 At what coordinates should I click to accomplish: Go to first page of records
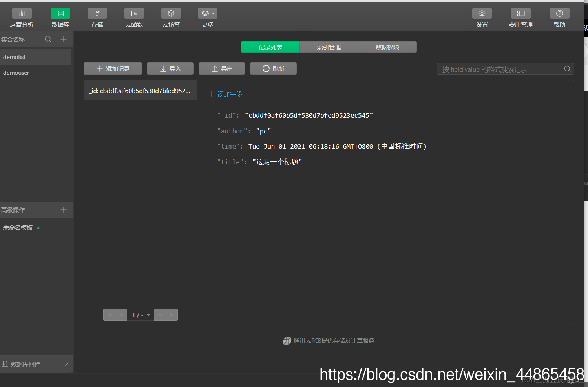point(109,315)
